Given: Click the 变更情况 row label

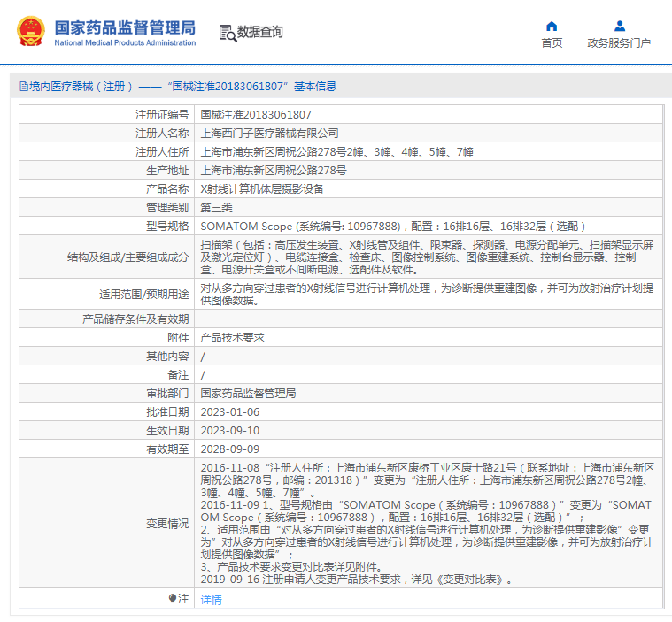Looking at the screenshot, I should 167,524.
